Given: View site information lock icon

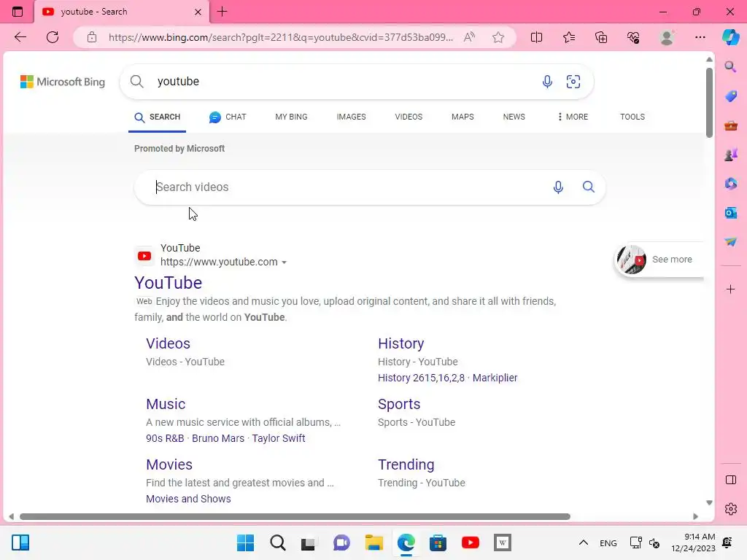Looking at the screenshot, I should point(92,37).
